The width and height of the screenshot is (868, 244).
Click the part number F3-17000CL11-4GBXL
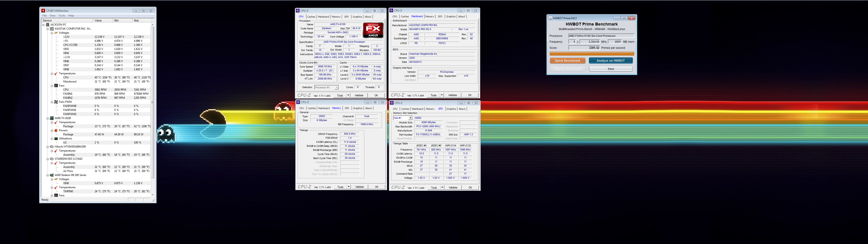(x=428, y=134)
